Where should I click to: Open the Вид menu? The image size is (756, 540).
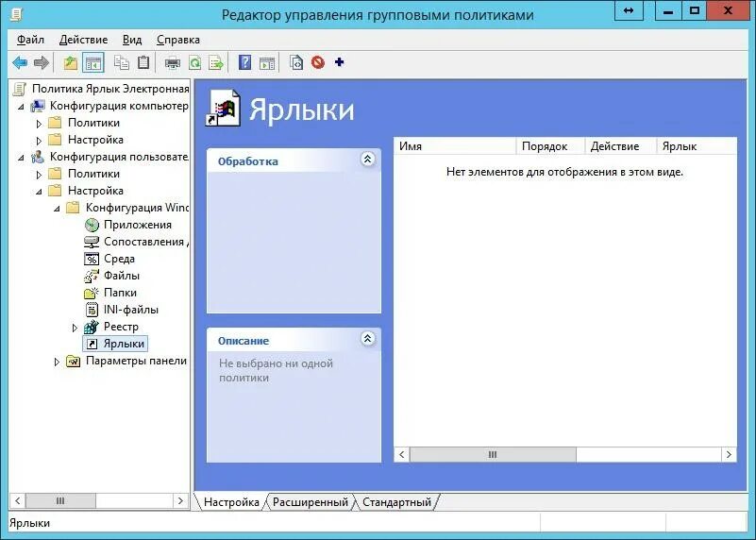click(x=132, y=40)
